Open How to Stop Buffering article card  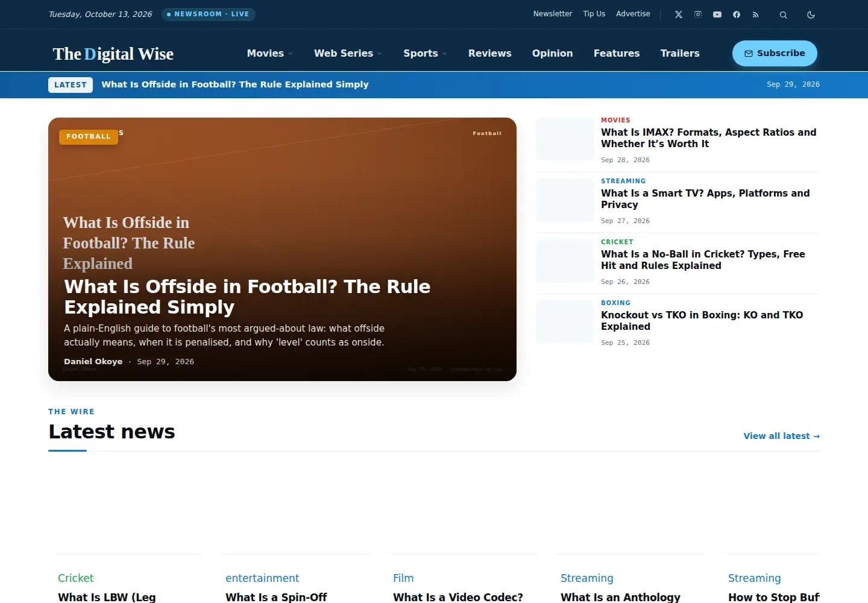click(774, 597)
